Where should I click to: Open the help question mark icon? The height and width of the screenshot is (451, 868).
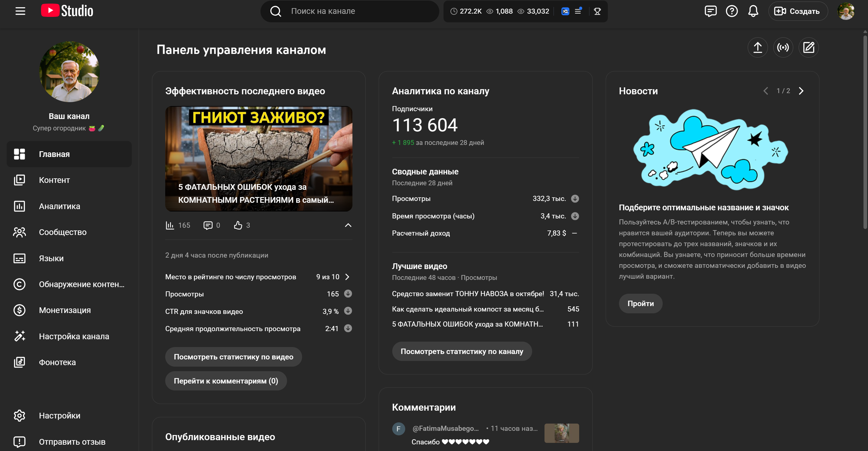731,11
